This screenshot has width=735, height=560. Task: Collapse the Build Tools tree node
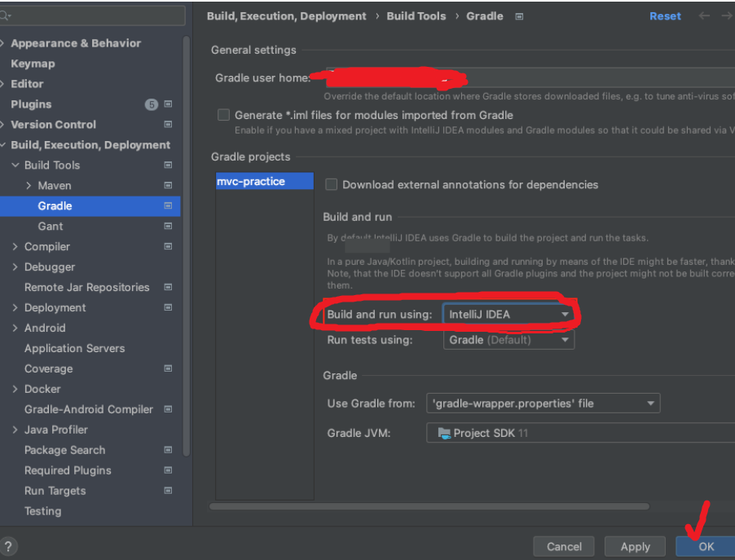coord(15,165)
